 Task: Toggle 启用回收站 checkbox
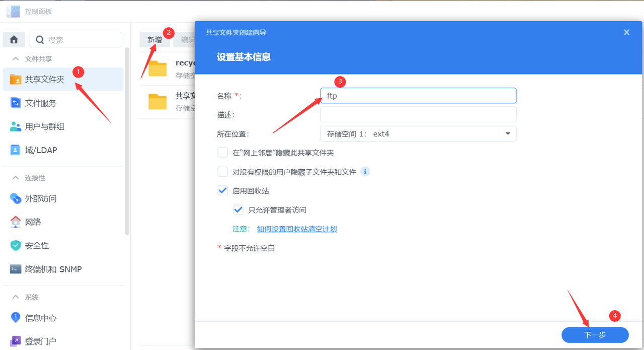[223, 191]
